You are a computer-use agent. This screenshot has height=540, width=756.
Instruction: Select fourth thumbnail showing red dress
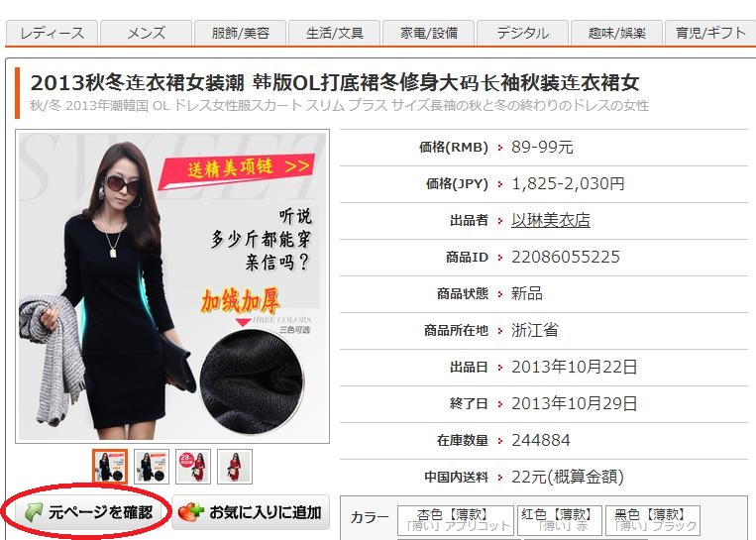pos(235,467)
